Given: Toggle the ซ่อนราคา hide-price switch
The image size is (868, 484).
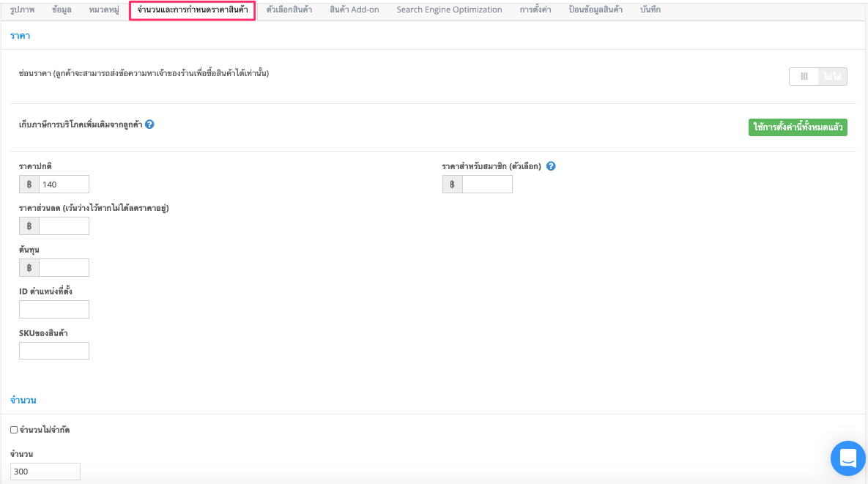Looking at the screenshot, I should pos(818,76).
